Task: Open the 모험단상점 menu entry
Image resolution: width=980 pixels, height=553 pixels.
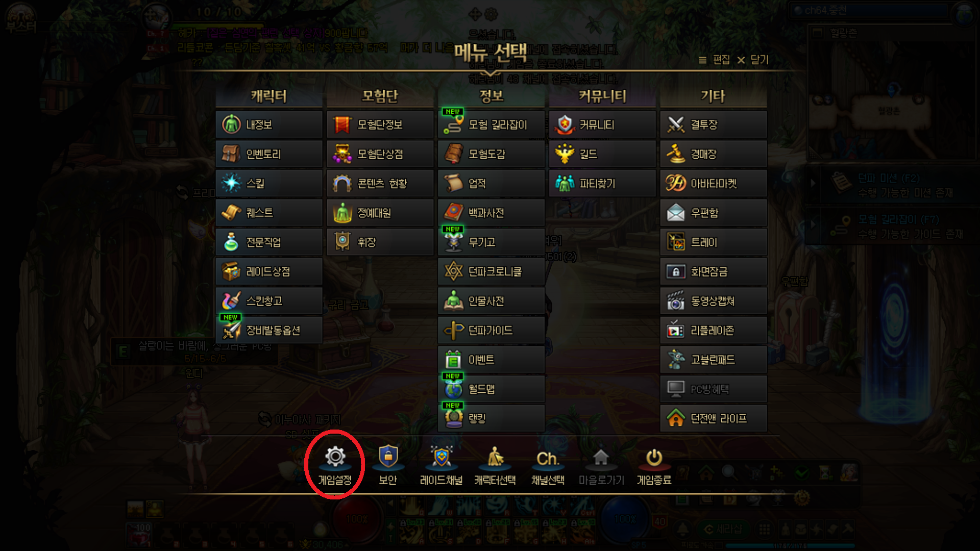Action: coord(380,154)
